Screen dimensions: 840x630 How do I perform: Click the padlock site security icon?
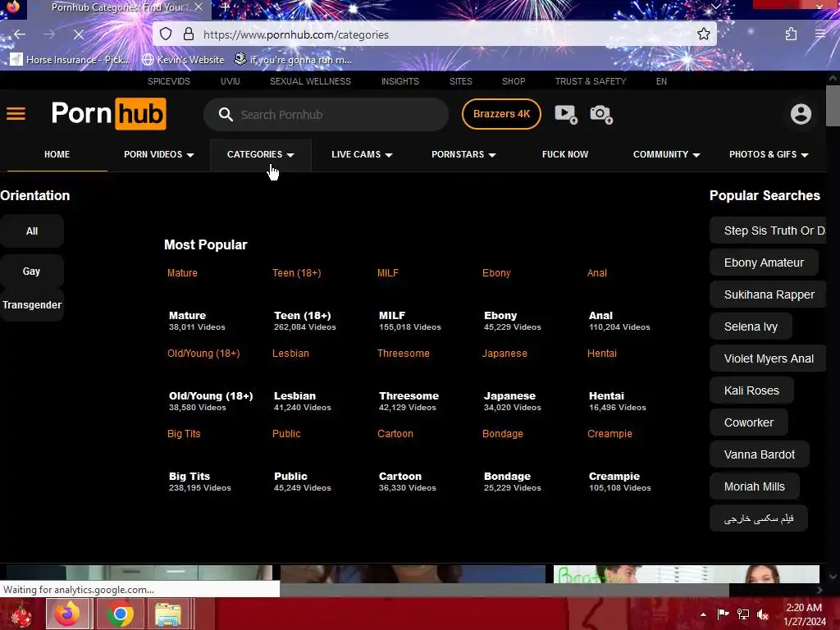click(x=188, y=34)
